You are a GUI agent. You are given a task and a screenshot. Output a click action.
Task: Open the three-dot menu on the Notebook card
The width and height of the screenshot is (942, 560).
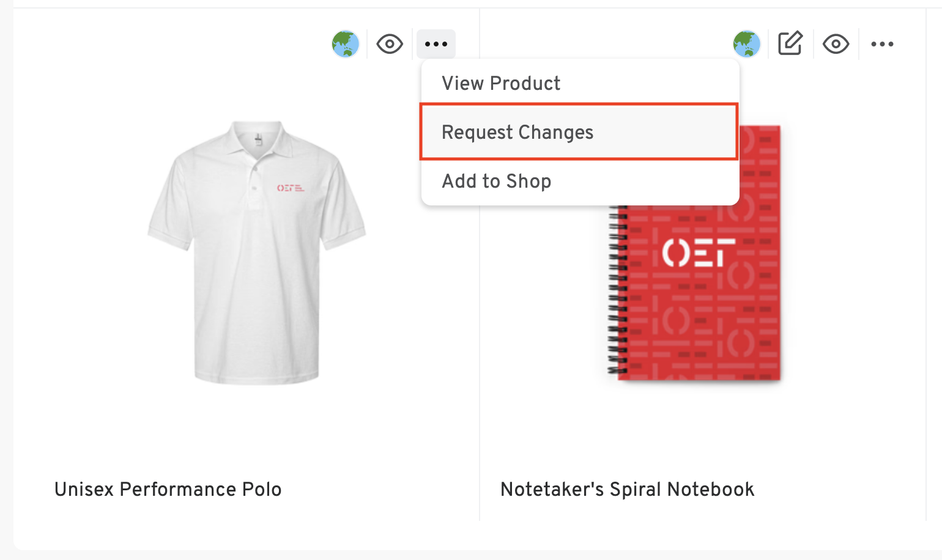pos(882,44)
